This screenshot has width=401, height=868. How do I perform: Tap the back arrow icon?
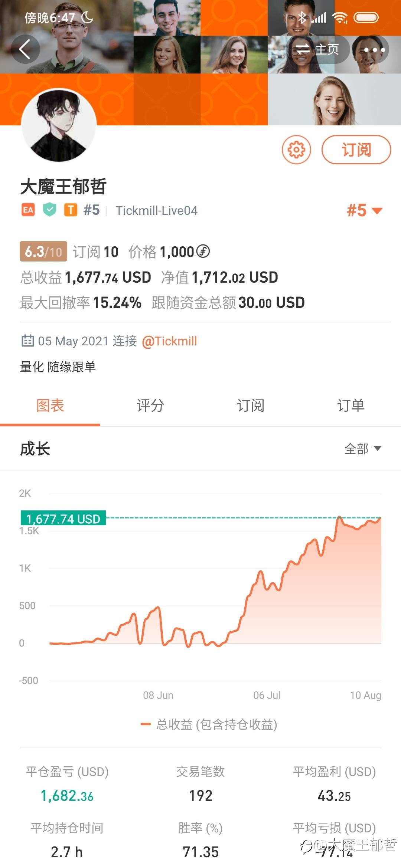[x=25, y=49]
